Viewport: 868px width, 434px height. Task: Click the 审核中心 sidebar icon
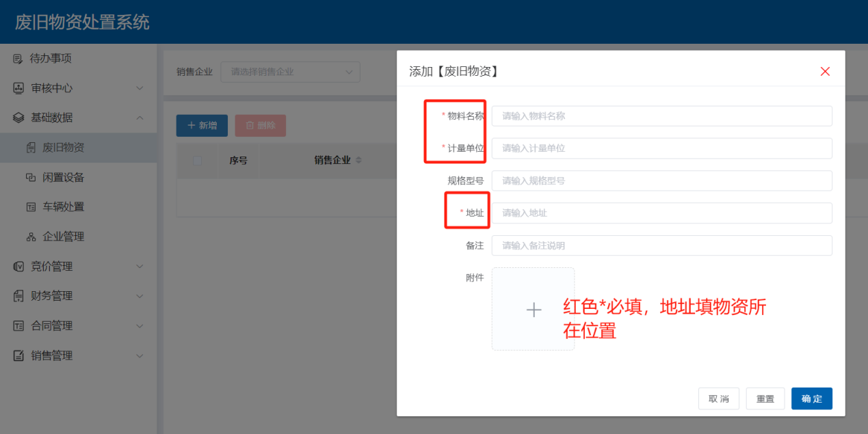18,88
